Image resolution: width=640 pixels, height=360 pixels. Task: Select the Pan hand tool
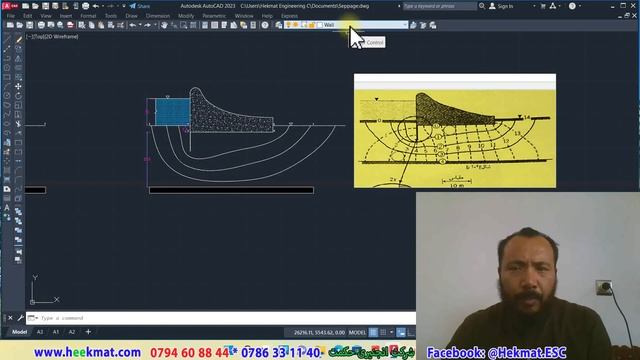[164, 25]
